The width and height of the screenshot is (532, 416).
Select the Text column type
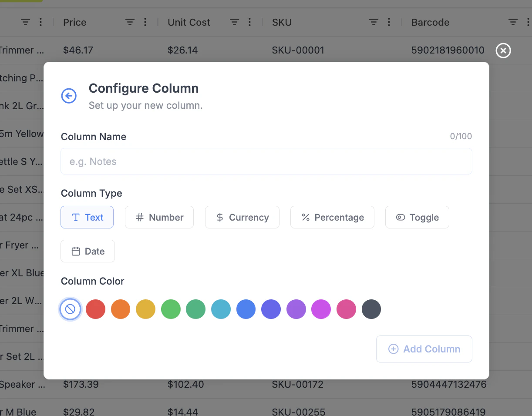coord(87,217)
